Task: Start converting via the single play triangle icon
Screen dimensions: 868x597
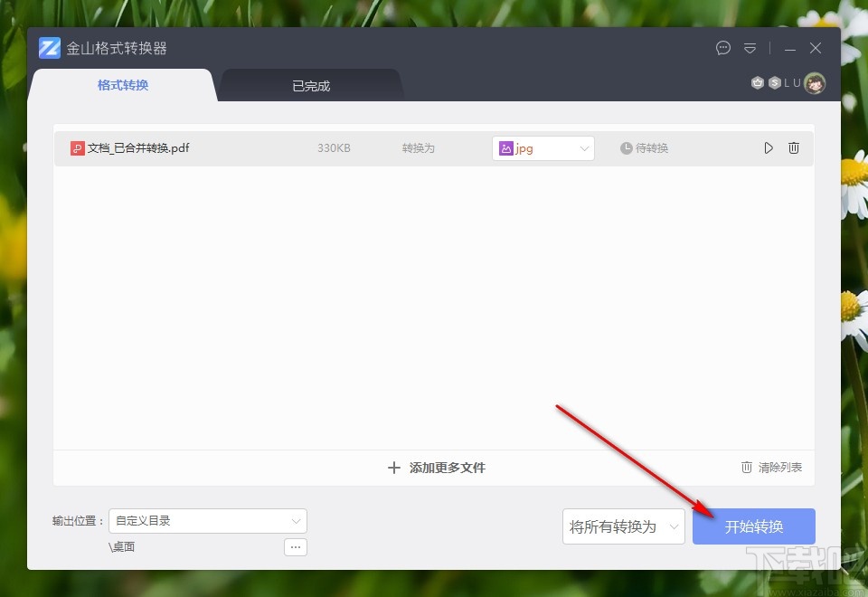Action: click(x=768, y=147)
